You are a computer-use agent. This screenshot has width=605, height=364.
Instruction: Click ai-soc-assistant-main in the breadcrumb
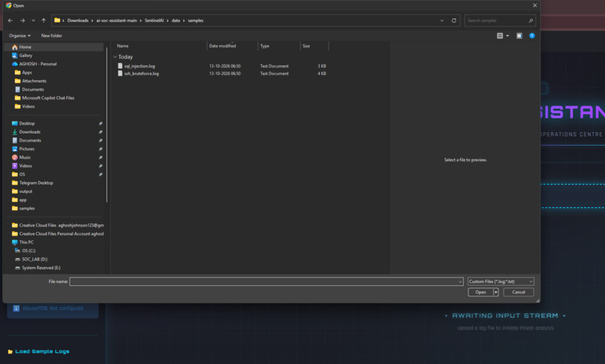click(x=116, y=20)
